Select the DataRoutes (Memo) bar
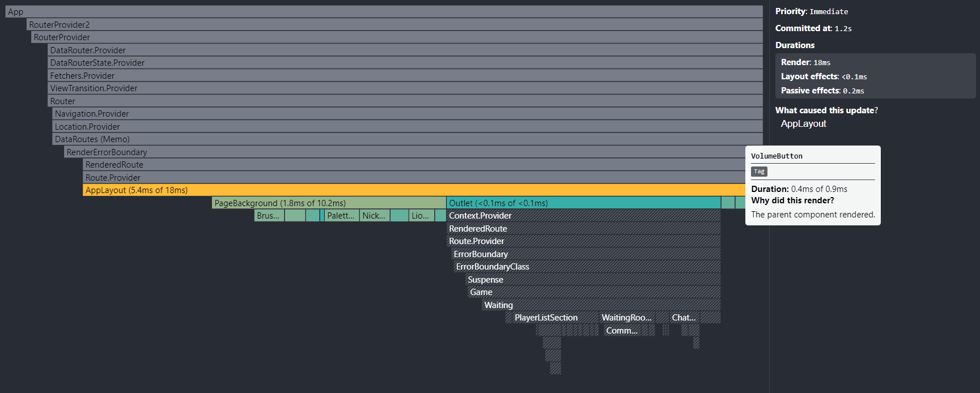 pos(408,139)
